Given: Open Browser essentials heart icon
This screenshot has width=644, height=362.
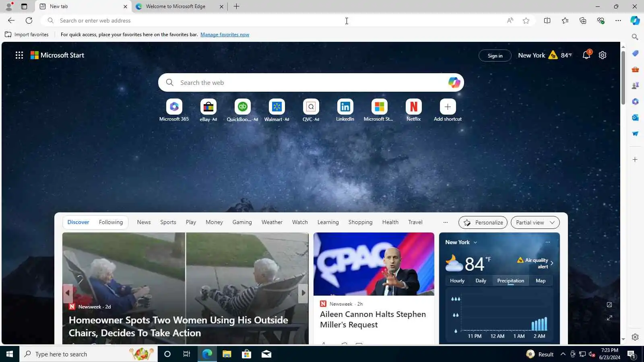Looking at the screenshot, I should (601, 21).
